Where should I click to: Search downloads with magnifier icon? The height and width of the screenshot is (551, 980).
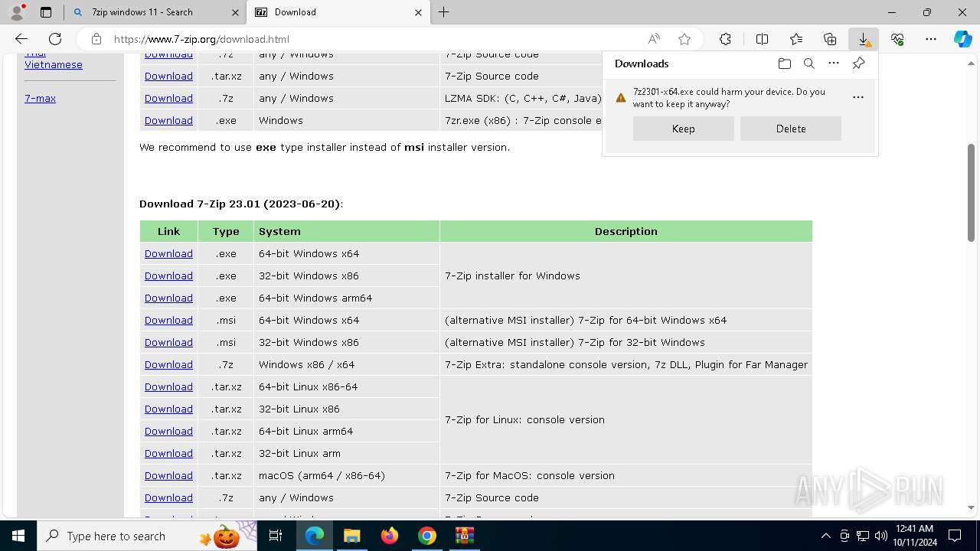click(808, 64)
